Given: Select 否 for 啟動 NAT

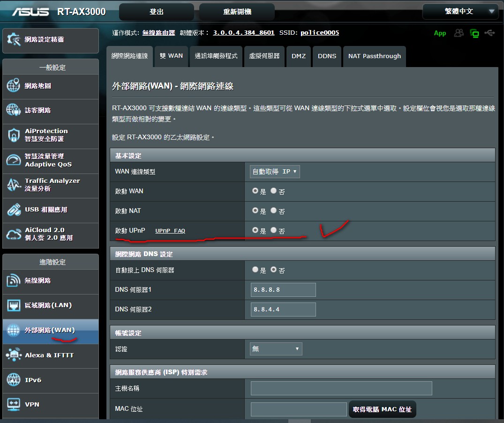Looking at the screenshot, I should [273, 211].
